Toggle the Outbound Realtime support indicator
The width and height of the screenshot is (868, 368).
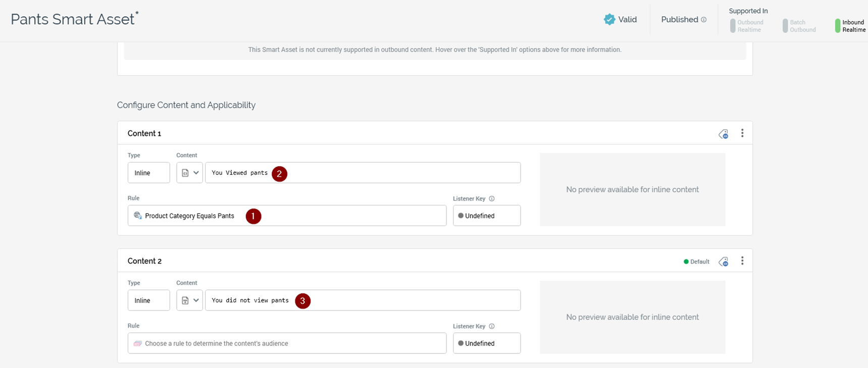(733, 26)
